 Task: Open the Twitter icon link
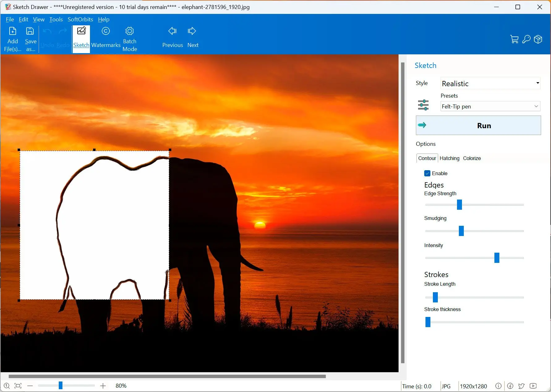click(x=521, y=386)
